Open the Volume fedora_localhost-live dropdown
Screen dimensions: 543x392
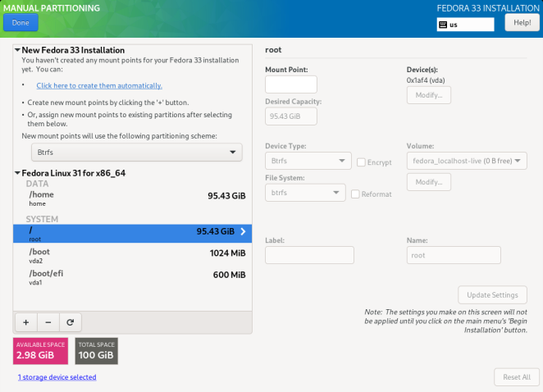coord(467,161)
